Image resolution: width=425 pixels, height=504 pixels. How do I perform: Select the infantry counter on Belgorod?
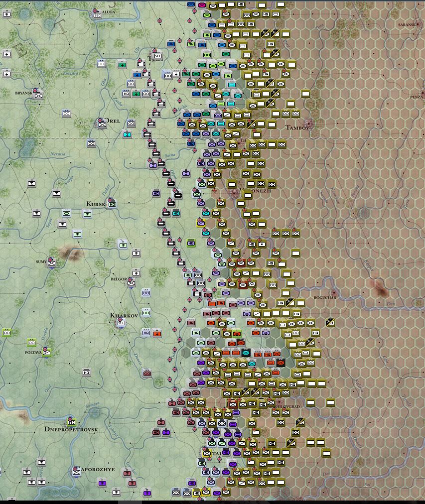tap(131, 282)
